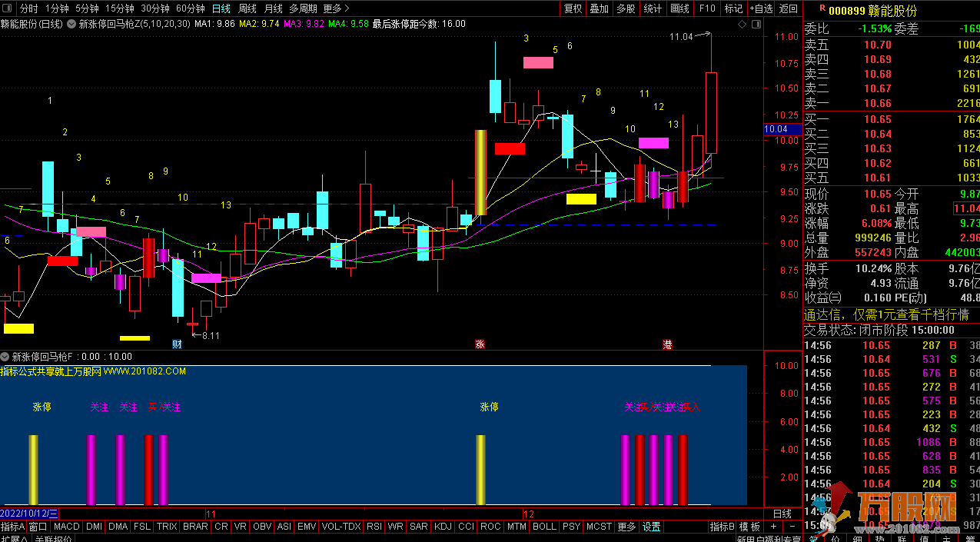Switch to DMA indicator
The width and height of the screenshot is (980, 542).
click(118, 527)
